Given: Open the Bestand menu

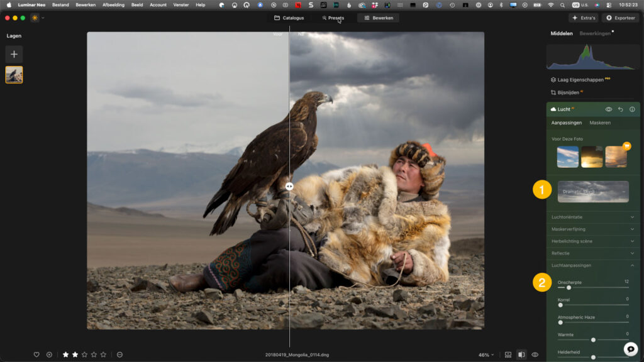Looking at the screenshot, I should click(x=60, y=5).
